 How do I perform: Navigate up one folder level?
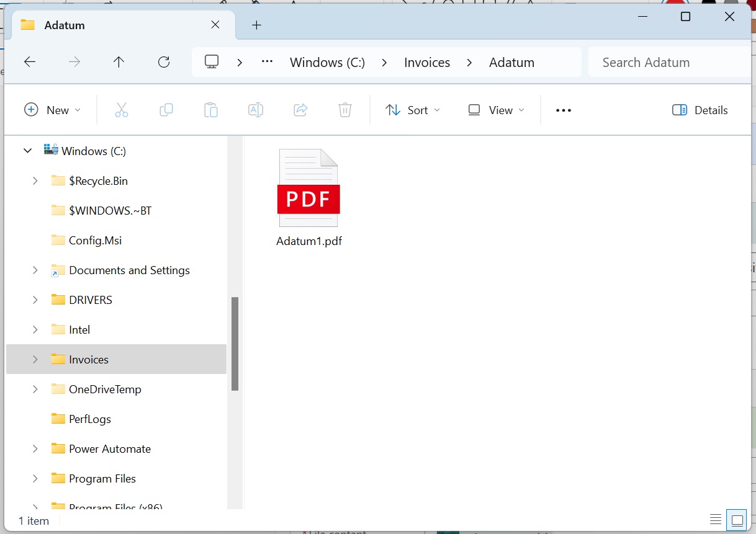point(119,61)
